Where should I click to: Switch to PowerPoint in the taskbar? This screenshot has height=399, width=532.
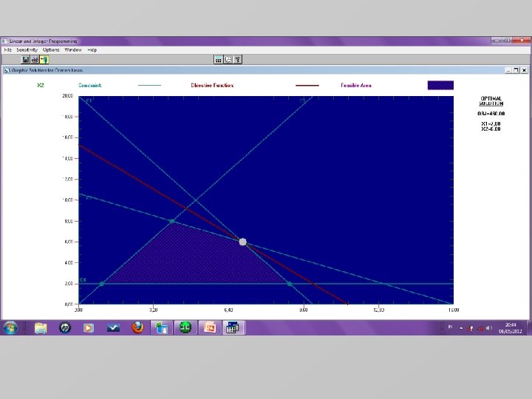click(209, 328)
